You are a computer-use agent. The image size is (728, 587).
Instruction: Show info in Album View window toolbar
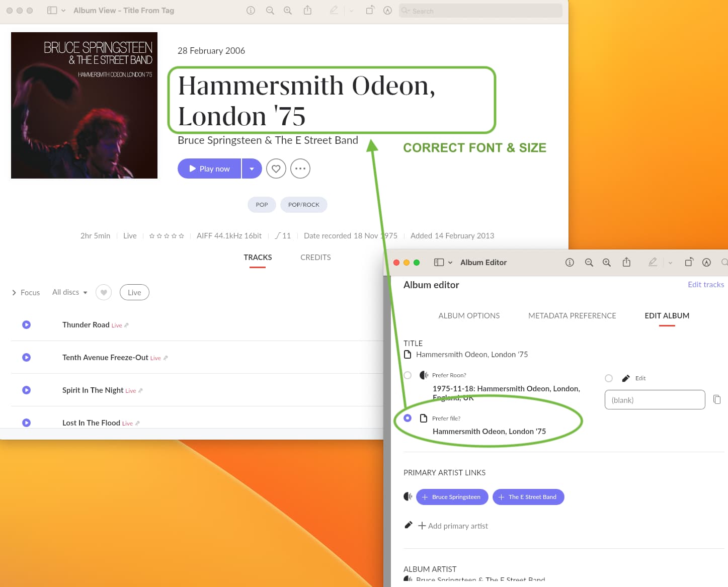pos(251,11)
